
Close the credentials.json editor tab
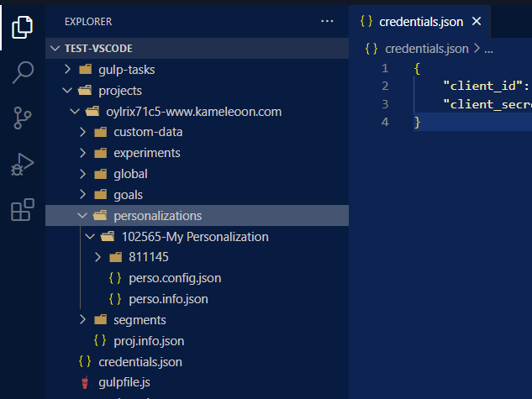tap(477, 21)
